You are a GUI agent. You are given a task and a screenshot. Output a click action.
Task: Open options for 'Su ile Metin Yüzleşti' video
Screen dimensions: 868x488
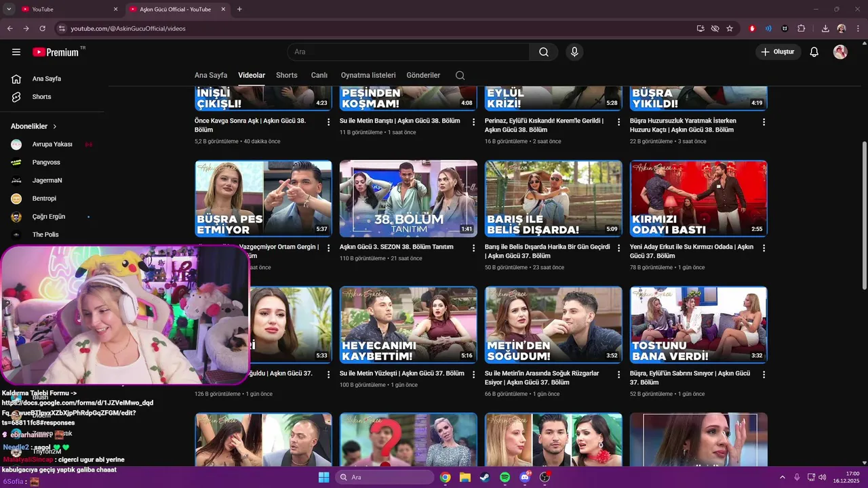coord(473,374)
